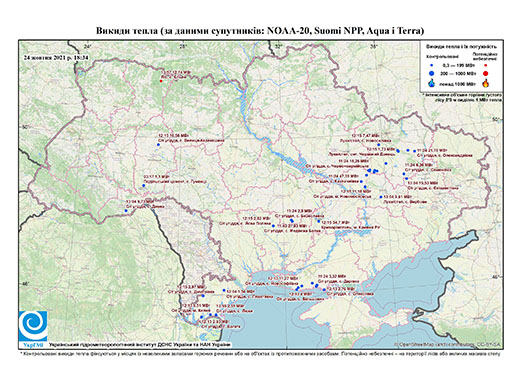Viewport: 520px width, 368px height.
Task: Click the small red dot legend symbol
Action: [486, 66]
